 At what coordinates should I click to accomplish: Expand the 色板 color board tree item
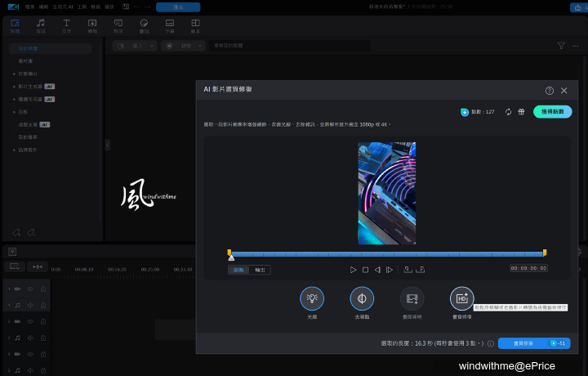[x=14, y=112]
